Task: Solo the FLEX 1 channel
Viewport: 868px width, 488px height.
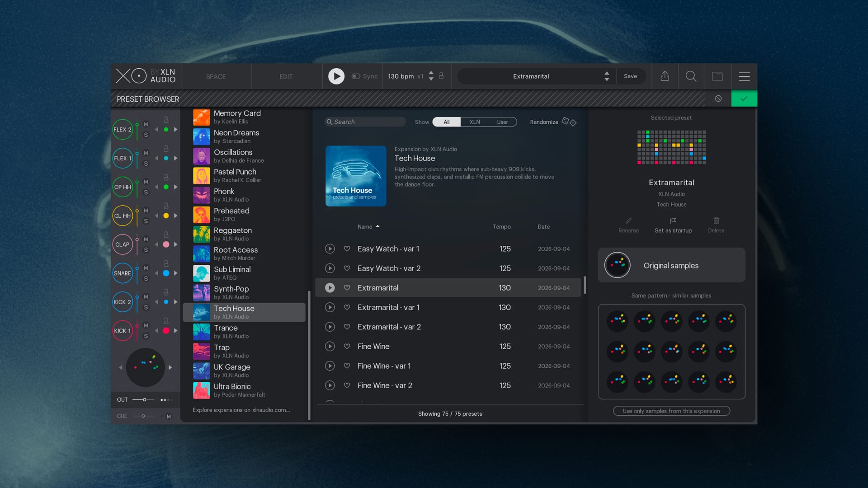Action: pos(146,164)
